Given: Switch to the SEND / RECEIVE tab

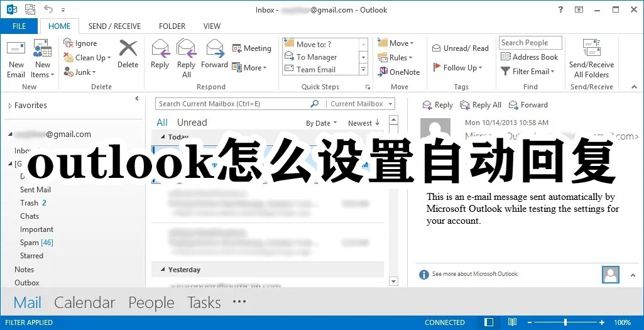Looking at the screenshot, I should click(x=114, y=26).
